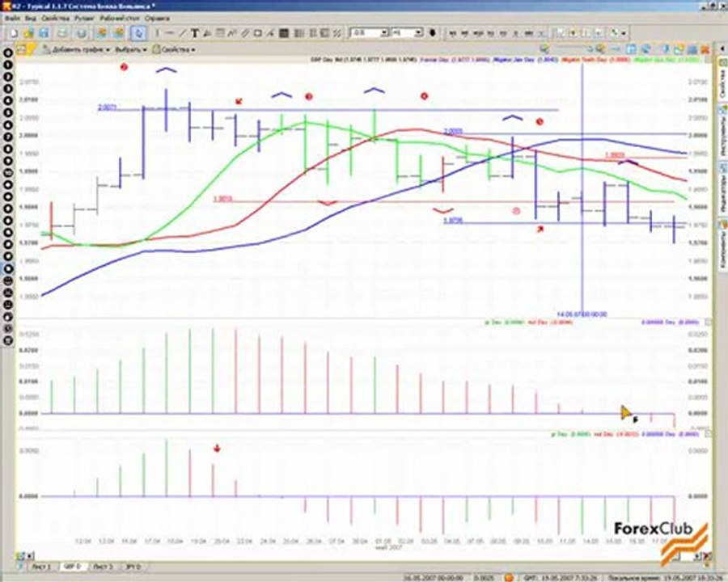Click the horizontal scrollbar right arrow below chart
This screenshot has width=728, height=582.
(697, 555)
